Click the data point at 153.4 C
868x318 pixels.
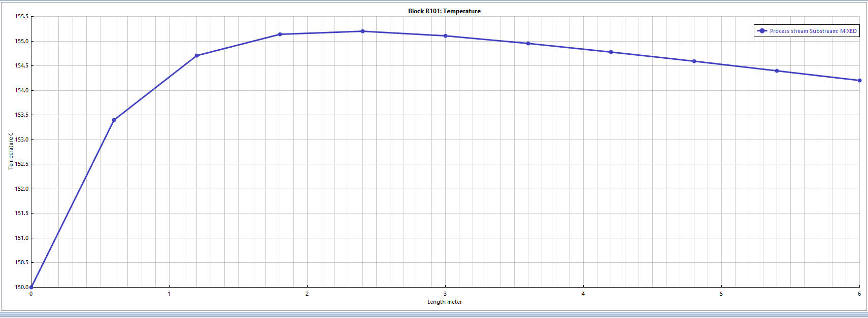tap(114, 120)
